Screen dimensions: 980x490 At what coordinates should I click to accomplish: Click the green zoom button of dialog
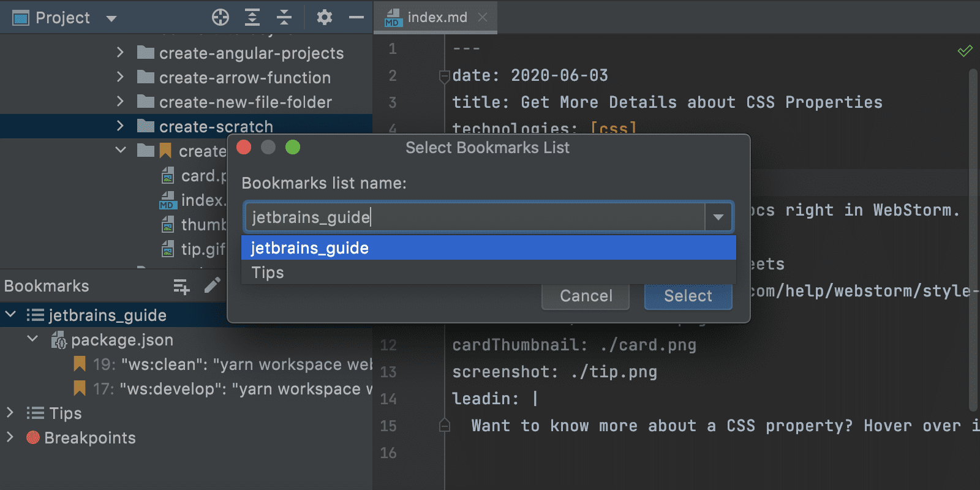coord(293,148)
